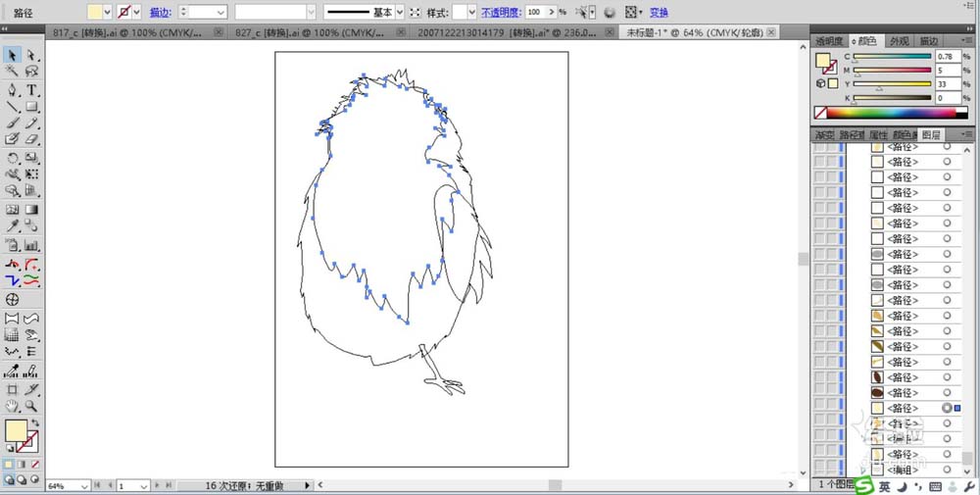
Task: Switch to the 2007122213014179 document tab
Action: (507, 32)
